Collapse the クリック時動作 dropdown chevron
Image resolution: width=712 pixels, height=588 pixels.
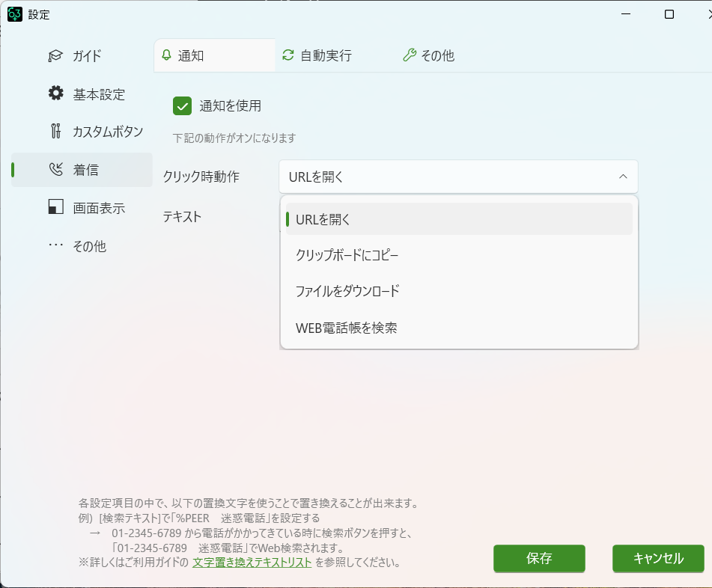(623, 177)
